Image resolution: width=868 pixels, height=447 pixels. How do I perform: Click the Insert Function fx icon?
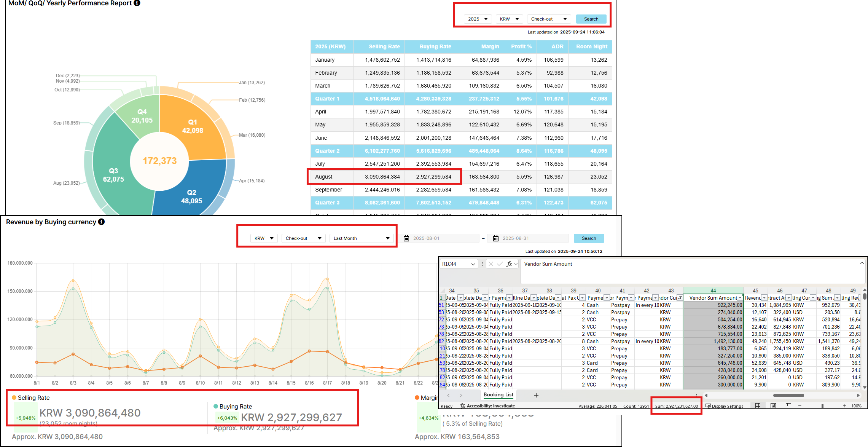click(509, 264)
